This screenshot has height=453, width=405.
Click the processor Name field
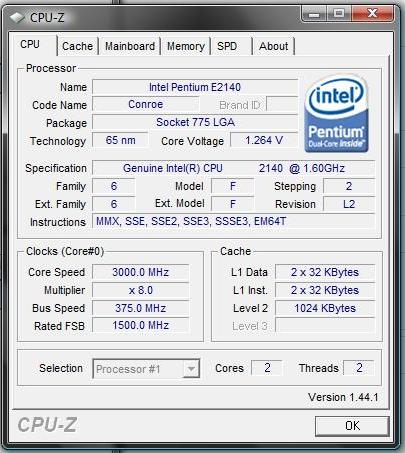(x=195, y=87)
